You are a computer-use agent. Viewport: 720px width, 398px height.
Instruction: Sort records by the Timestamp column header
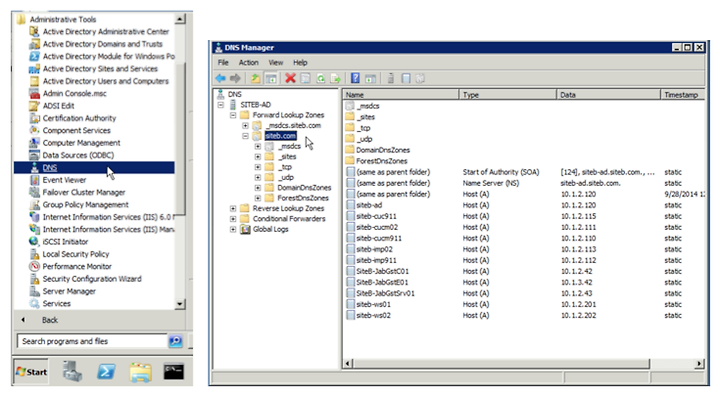coord(682,95)
